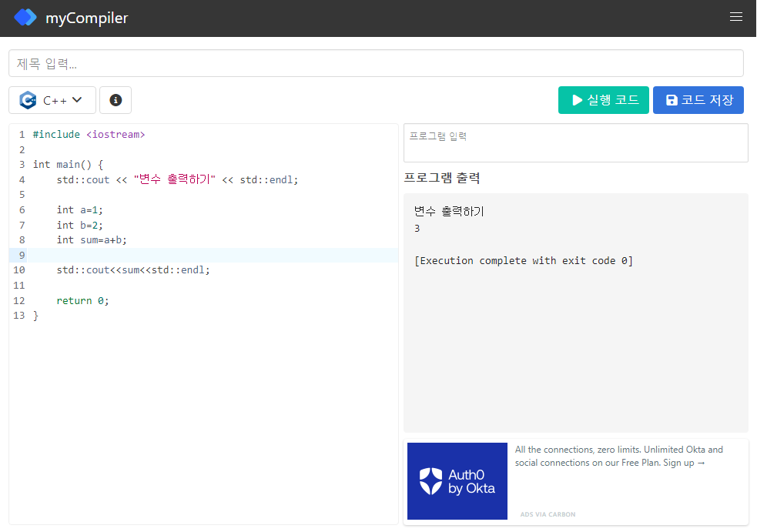The width and height of the screenshot is (757, 532).
Task: Click the myCompiler brand name text
Action: [x=87, y=18]
